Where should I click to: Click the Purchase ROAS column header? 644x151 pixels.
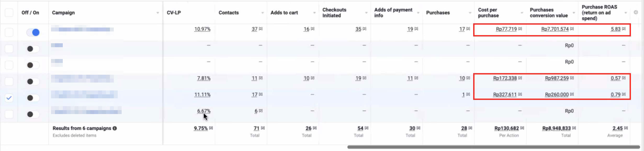coord(599,13)
